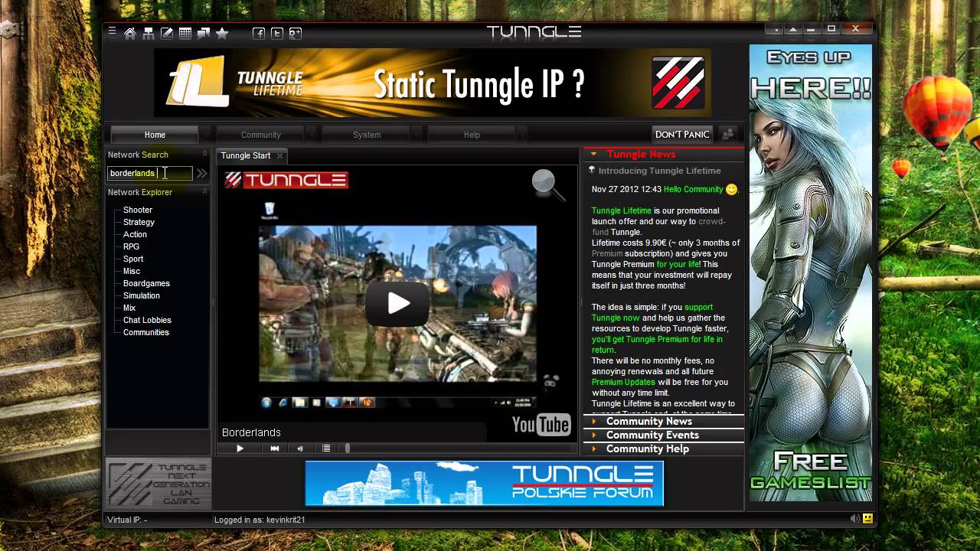Open the Google Plus icon in title bar
980x551 pixels.
pyautogui.click(x=296, y=33)
